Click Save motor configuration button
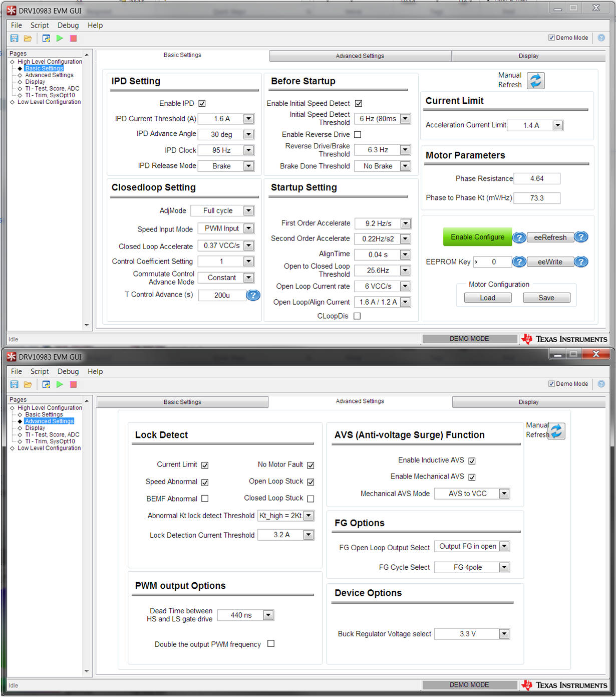The height and width of the screenshot is (699, 616). click(x=546, y=298)
